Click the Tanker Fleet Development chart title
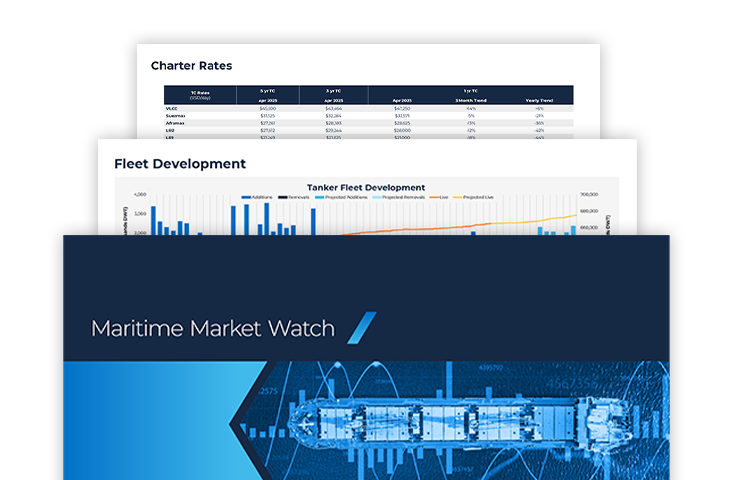Screen dimensions: 734x480 (x=367, y=187)
